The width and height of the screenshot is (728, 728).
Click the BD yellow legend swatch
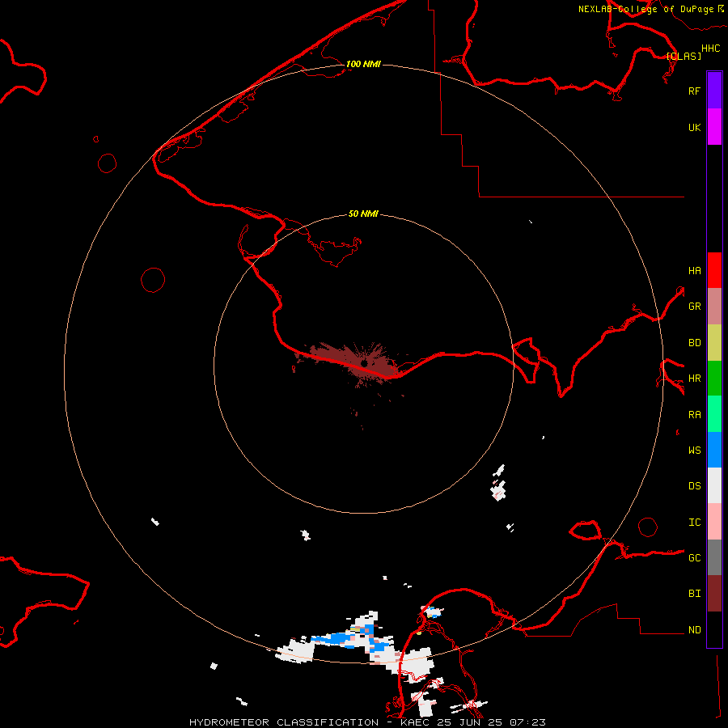pyautogui.click(x=714, y=343)
